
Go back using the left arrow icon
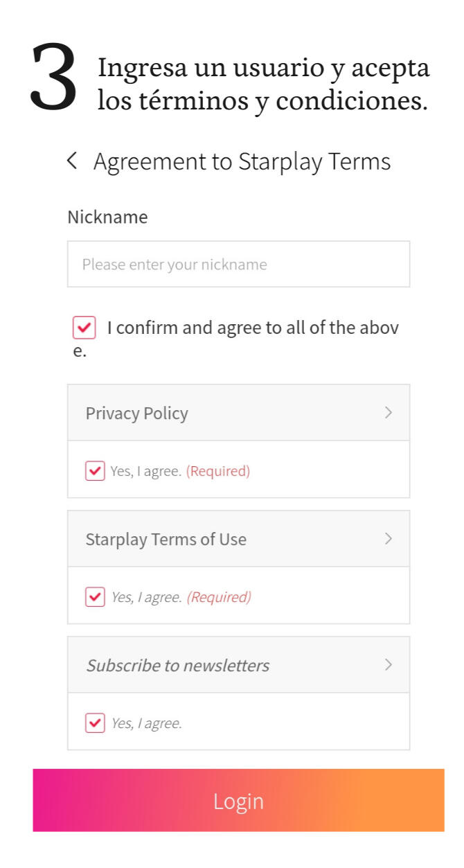(x=71, y=161)
